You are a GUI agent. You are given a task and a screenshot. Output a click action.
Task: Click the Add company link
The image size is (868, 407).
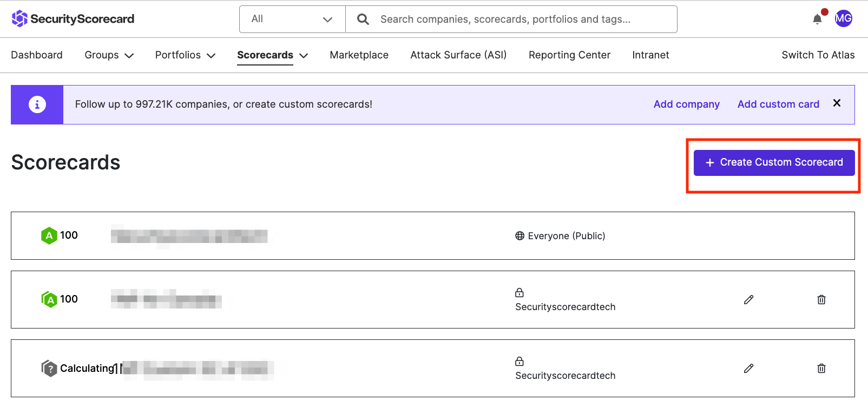pos(686,104)
